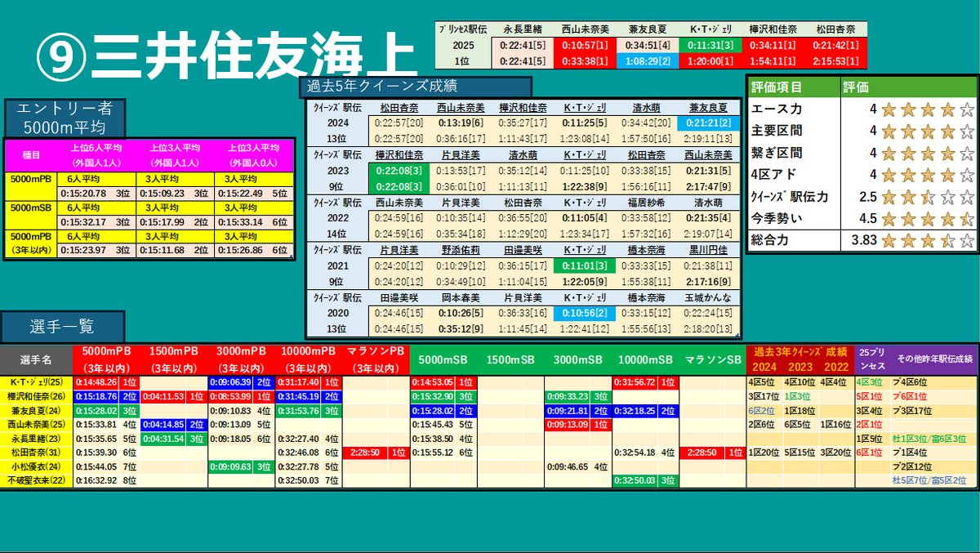
Task: Click the 2022 time '0:11:05[4]'
Action: [585, 217]
